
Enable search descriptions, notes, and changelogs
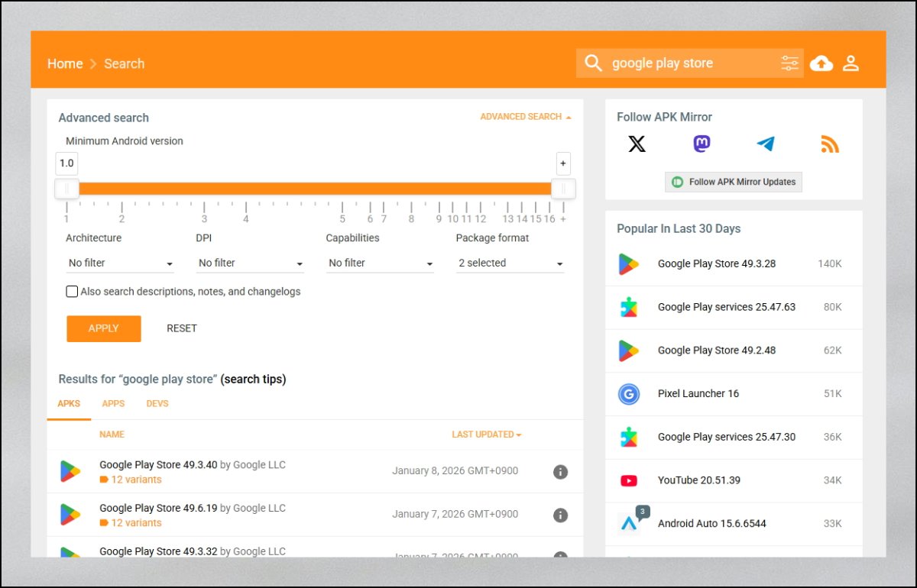pos(72,292)
